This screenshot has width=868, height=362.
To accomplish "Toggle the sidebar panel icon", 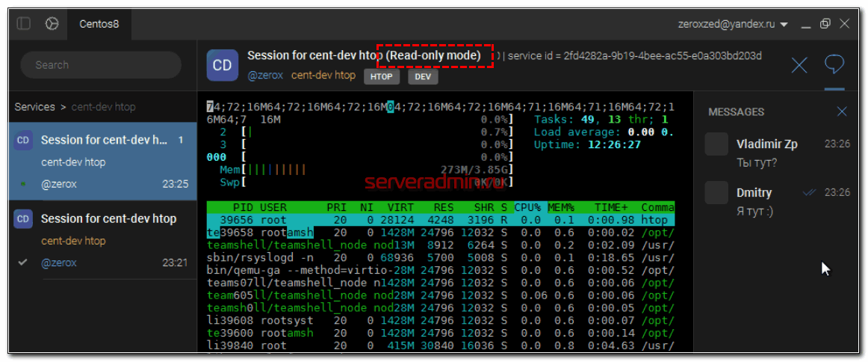I will tap(24, 24).
